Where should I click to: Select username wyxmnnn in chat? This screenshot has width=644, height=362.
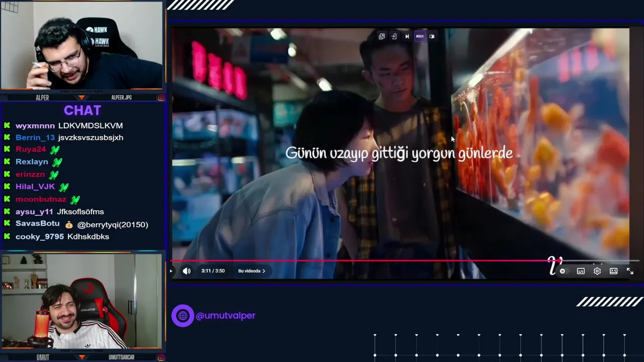pos(35,126)
